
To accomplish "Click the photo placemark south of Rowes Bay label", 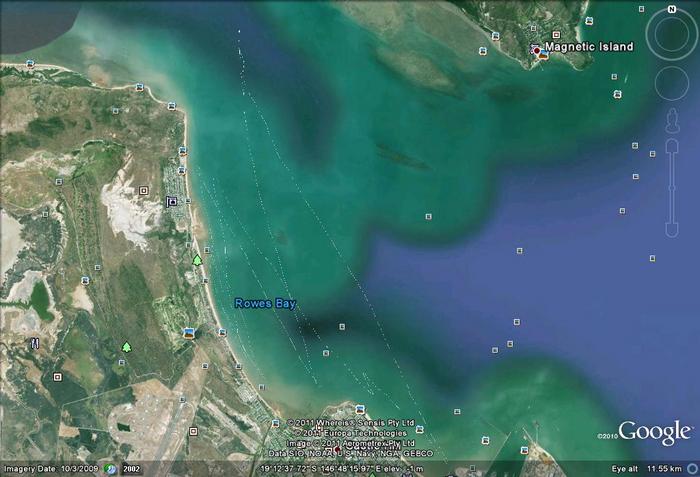I will [x=188, y=333].
